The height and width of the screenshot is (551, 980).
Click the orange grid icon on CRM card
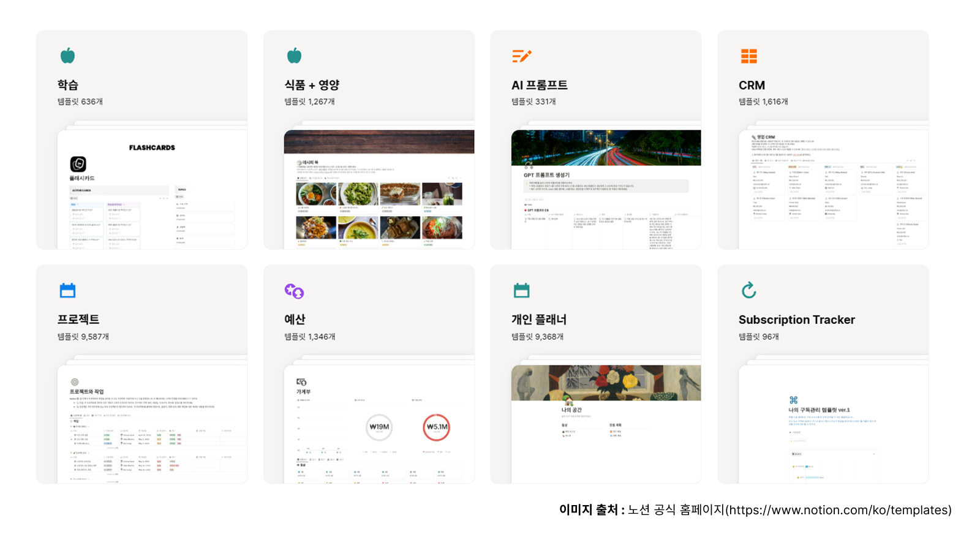click(749, 56)
